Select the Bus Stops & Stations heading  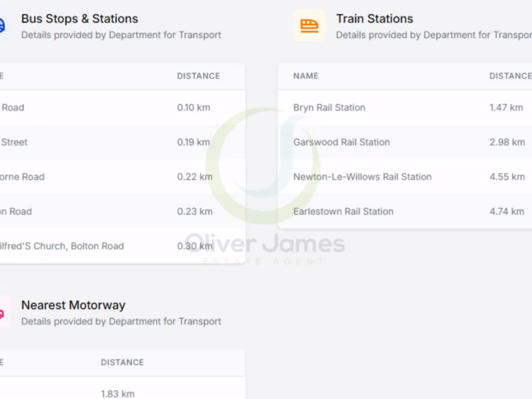point(79,19)
